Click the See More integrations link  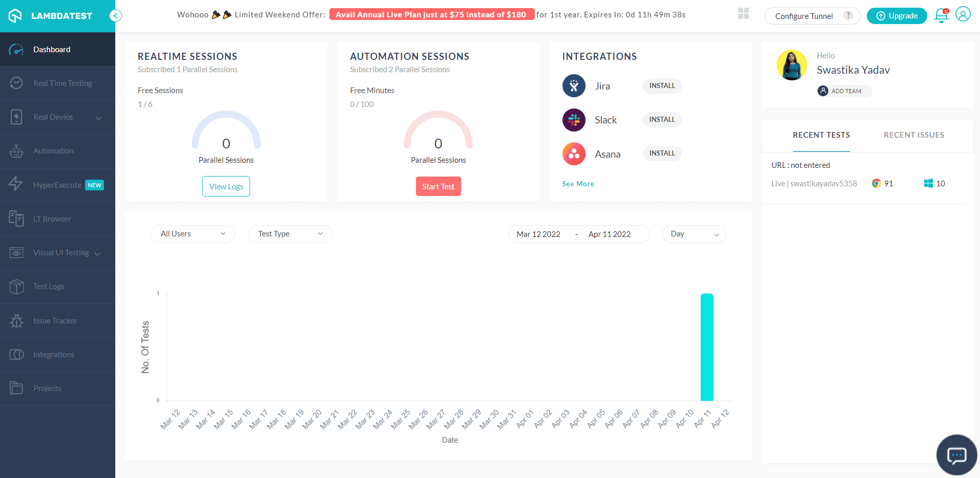(578, 184)
